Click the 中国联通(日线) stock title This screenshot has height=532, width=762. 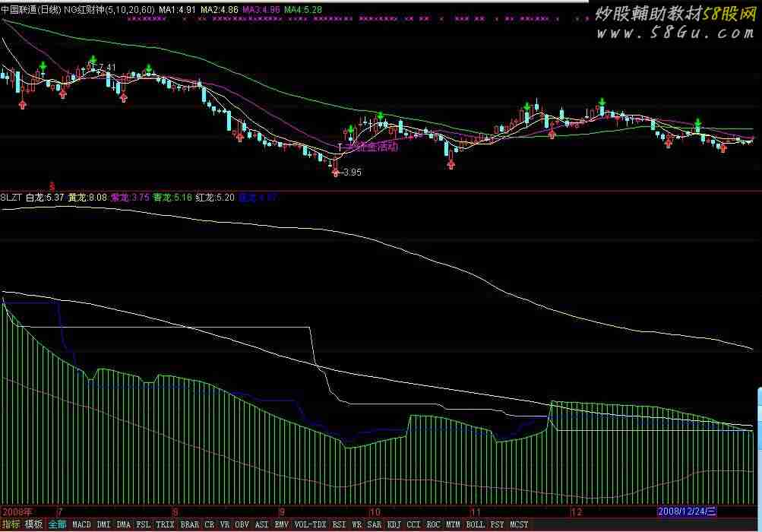(30, 8)
